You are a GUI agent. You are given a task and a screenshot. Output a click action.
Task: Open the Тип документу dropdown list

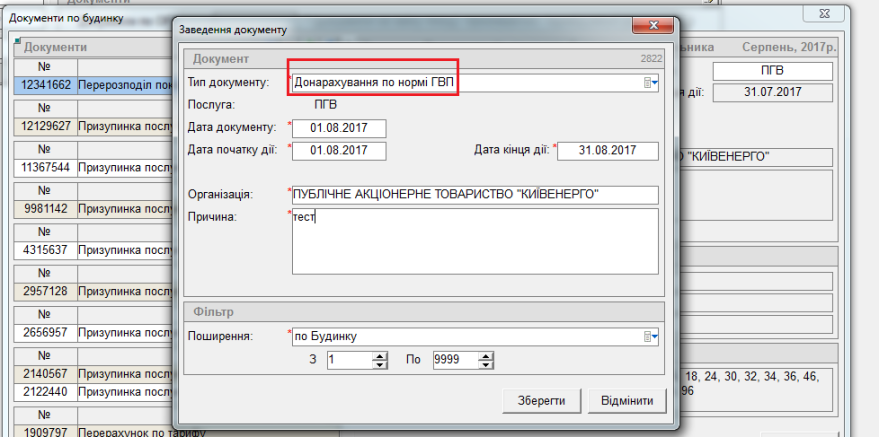point(650,82)
